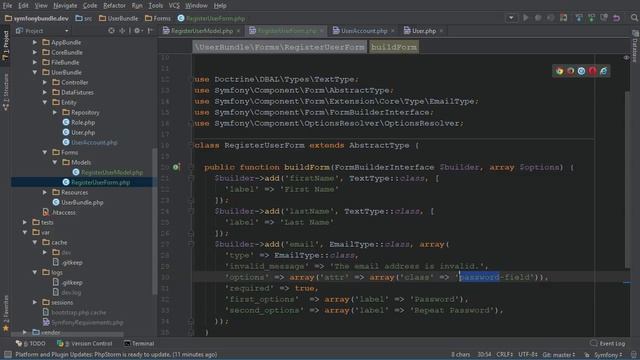Click Event Log in status area
Screen dimensions: 640x360
coord(607,343)
